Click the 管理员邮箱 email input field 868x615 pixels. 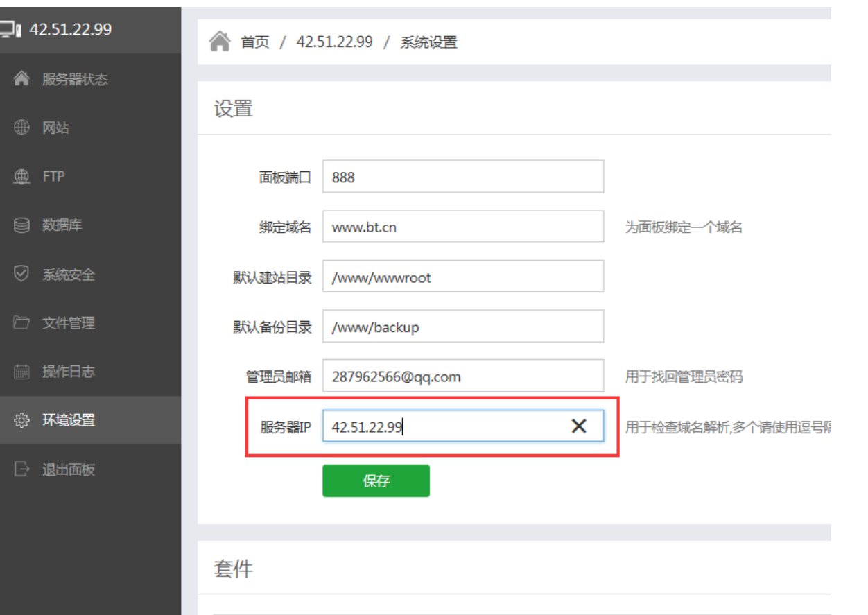pyautogui.click(x=462, y=376)
